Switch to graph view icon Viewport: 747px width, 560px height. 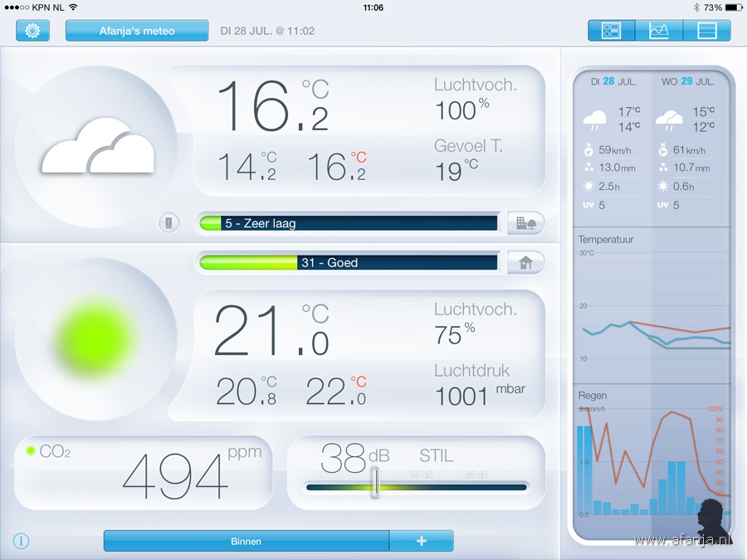tap(659, 31)
